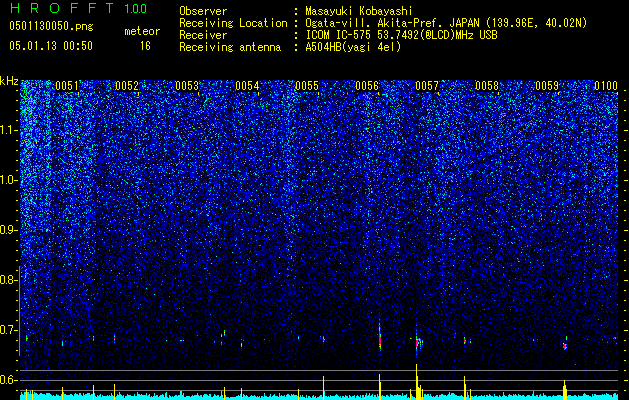The width and height of the screenshot is (629, 400).
Task: Click the 0058 time marker
Action: [487, 86]
